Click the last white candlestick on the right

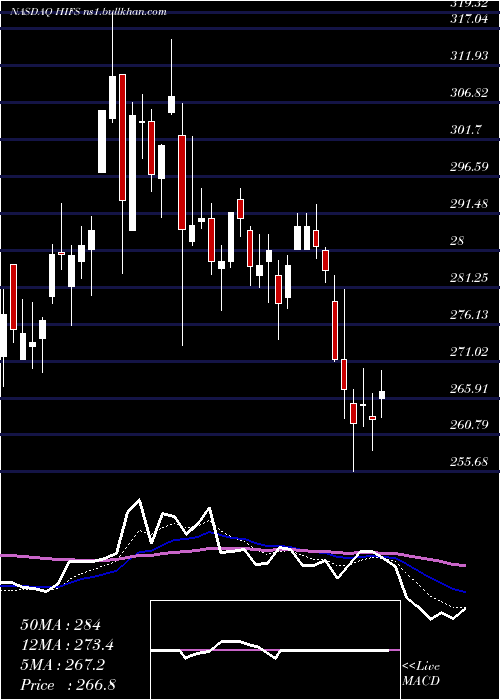[382, 395]
